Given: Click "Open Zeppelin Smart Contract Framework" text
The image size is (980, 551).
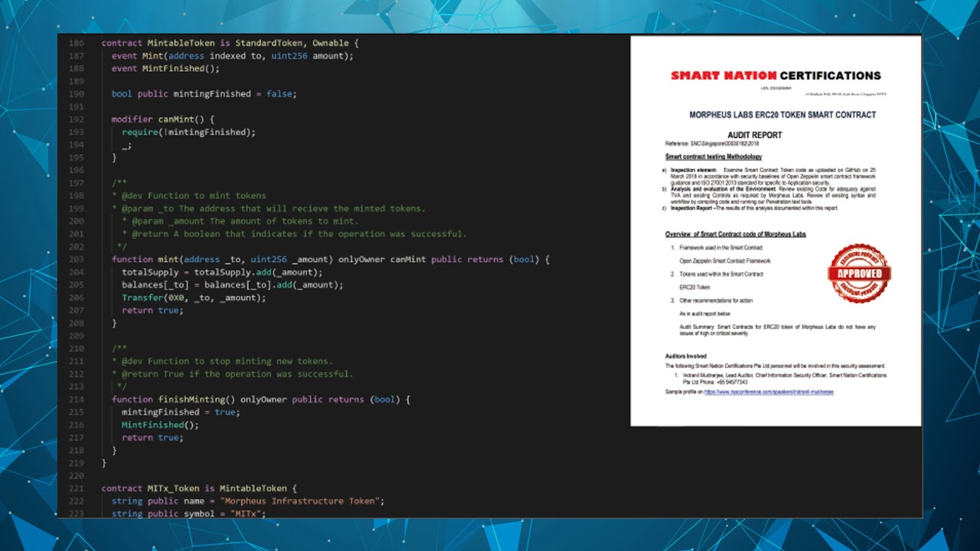Looking at the screenshot, I should 725,261.
